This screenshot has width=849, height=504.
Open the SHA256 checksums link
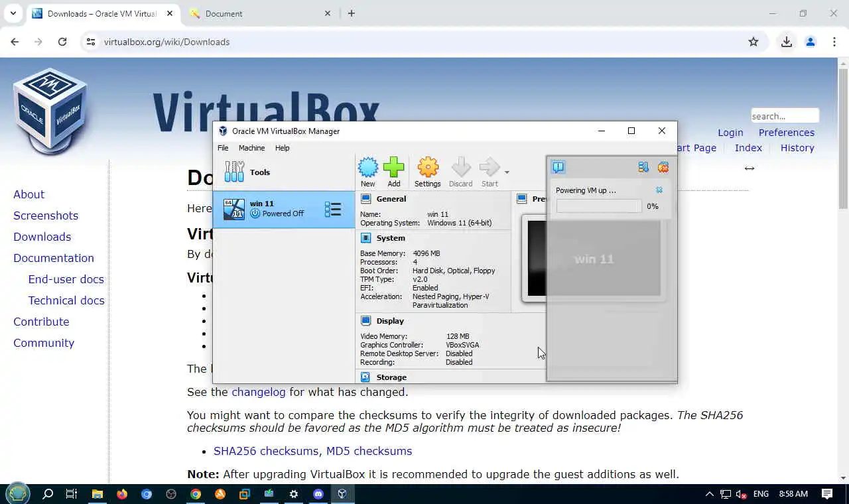tap(266, 451)
